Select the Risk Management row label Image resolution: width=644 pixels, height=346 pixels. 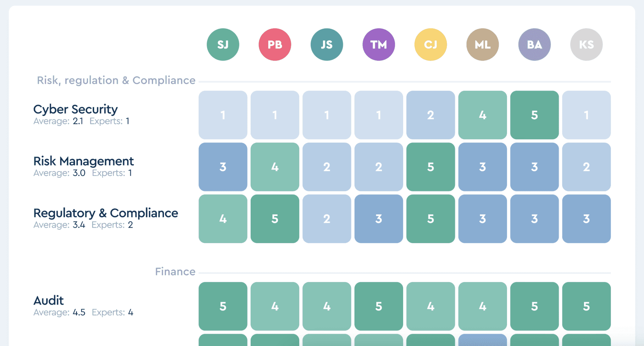(x=83, y=161)
